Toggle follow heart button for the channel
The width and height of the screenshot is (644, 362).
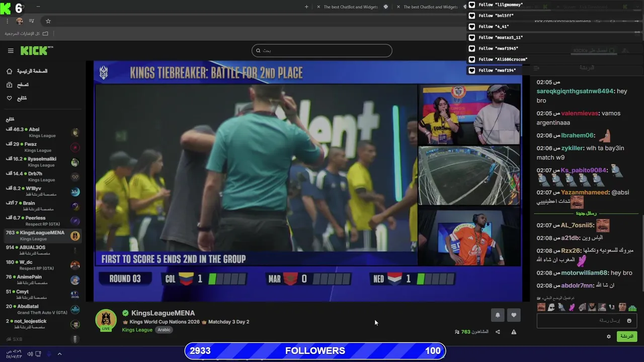[514, 315]
